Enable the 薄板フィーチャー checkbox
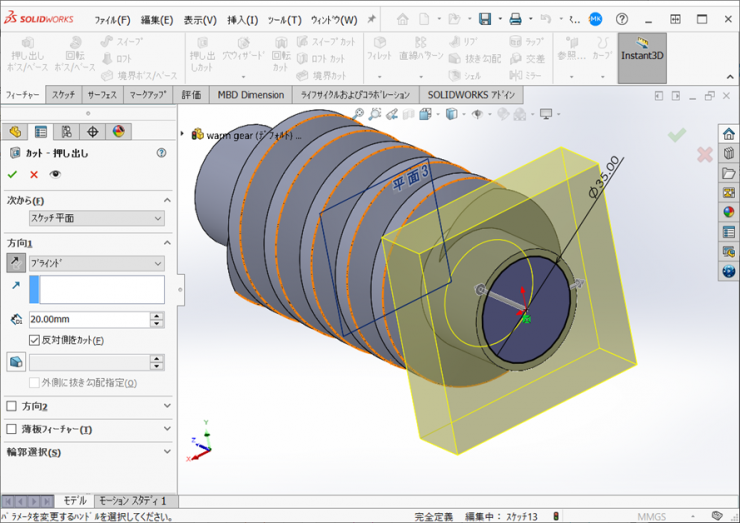Image resolution: width=740 pixels, height=523 pixels. pyautogui.click(x=12, y=429)
